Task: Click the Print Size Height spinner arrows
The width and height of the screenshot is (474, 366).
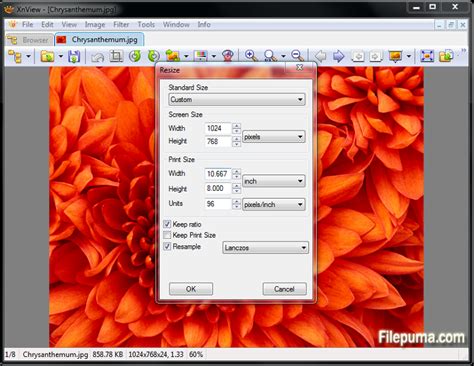Action: [236, 188]
